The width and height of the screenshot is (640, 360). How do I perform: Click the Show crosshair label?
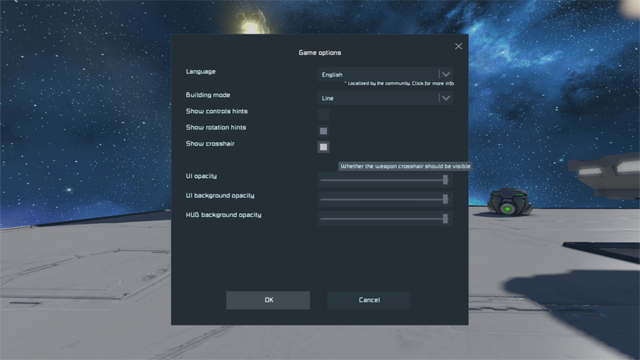tap(210, 144)
